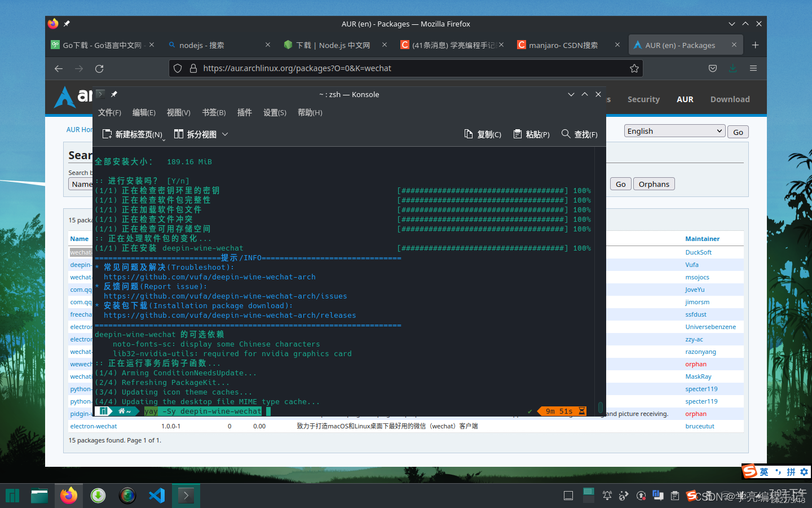Image resolution: width=812 pixels, height=508 pixels.
Task: Click 新建标签页 in Konsole toolbar
Action: pyautogui.click(x=133, y=134)
